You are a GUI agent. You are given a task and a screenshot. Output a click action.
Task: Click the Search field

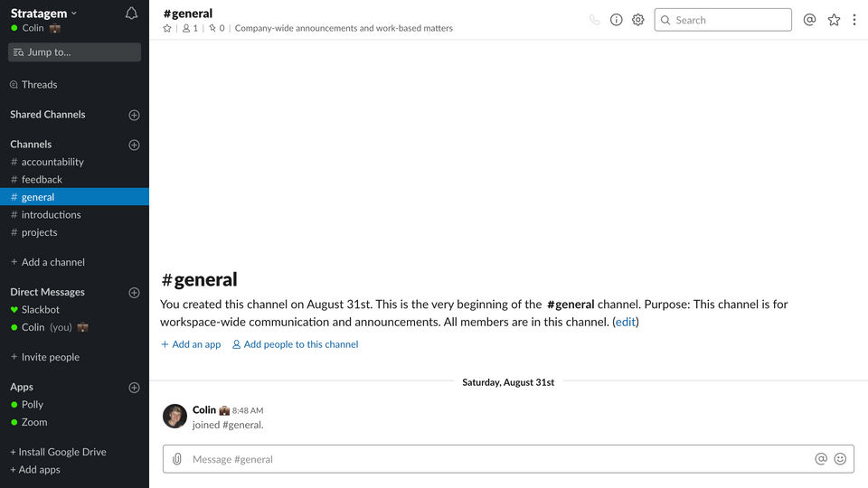(722, 20)
